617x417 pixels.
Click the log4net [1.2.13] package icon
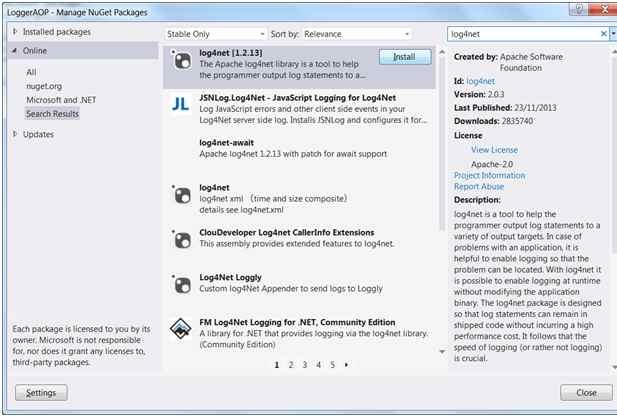coord(182,60)
